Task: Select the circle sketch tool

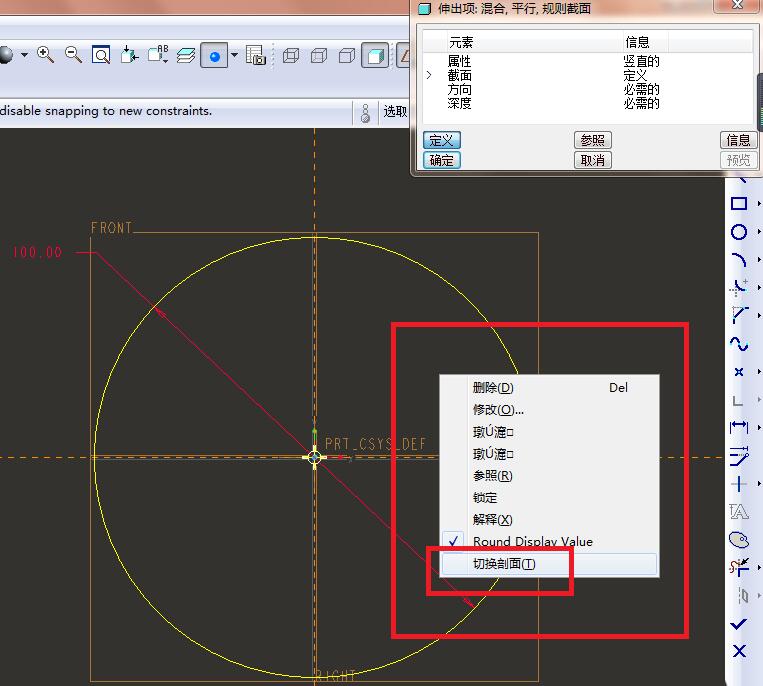Action: coord(739,232)
